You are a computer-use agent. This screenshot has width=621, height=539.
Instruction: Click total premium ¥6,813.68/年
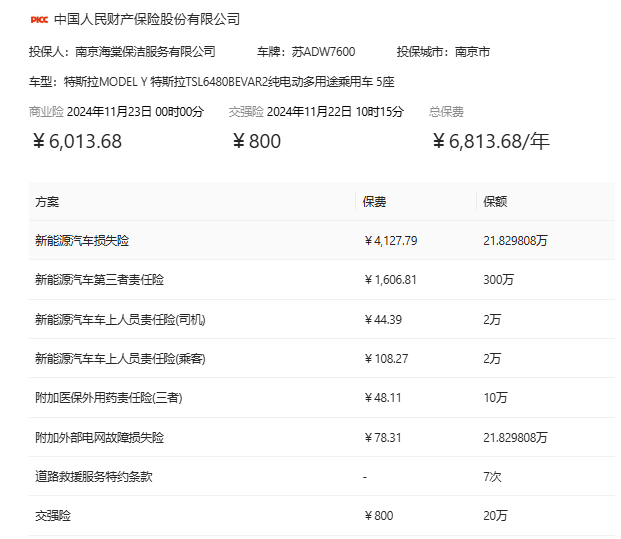[x=491, y=141]
